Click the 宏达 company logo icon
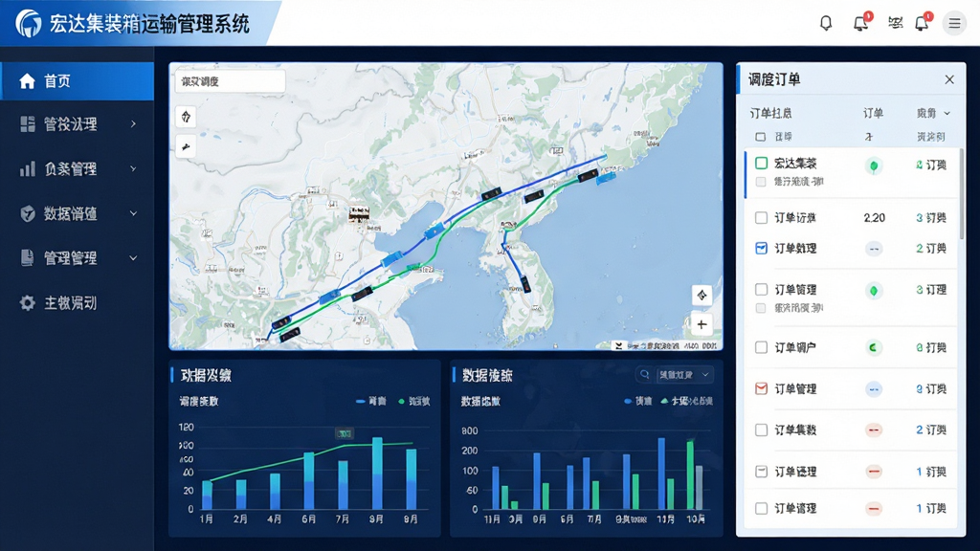Viewport: 980px width, 551px height. (29, 24)
